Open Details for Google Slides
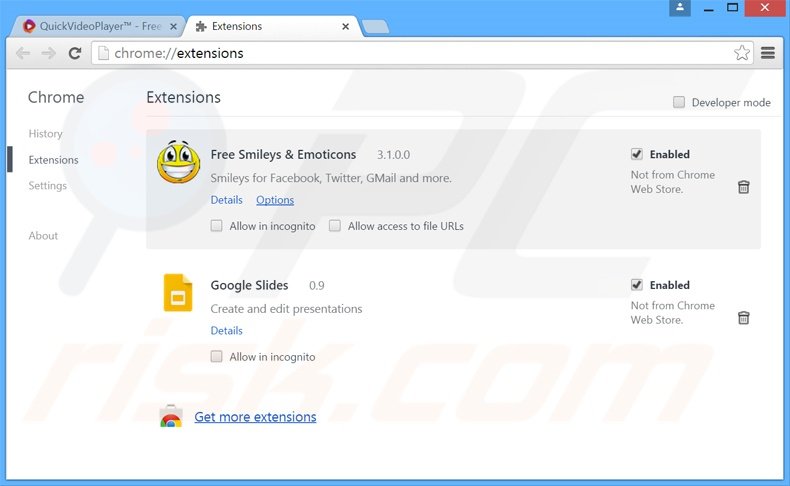This screenshot has height=486, width=790. point(226,330)
